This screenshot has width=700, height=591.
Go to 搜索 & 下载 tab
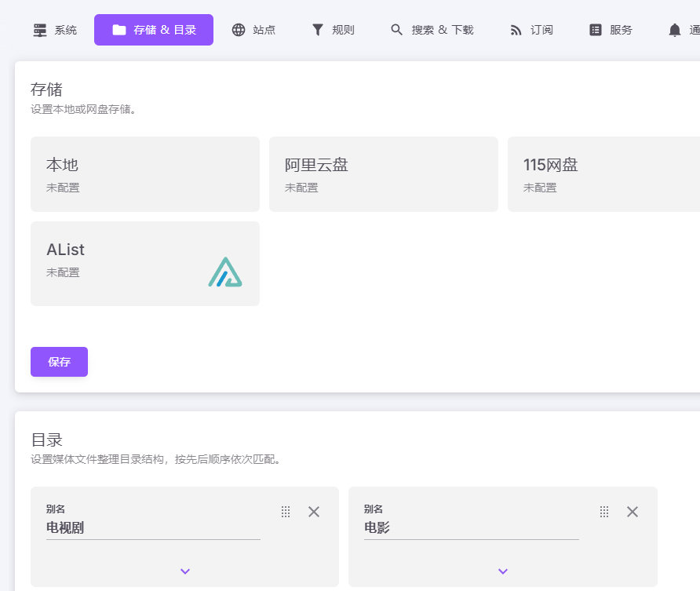[x=432, y=30]
